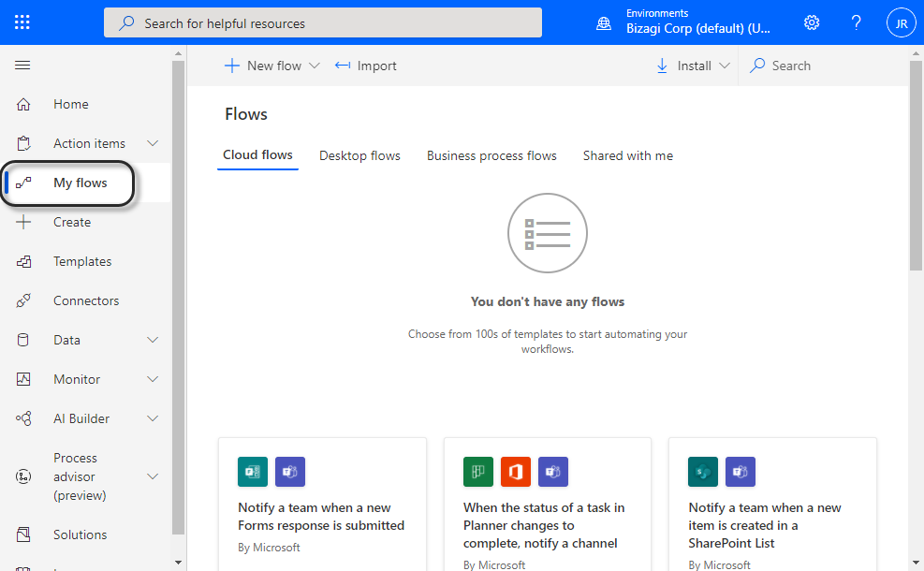Go to Home in the sidebar
Viewport: 924px width, 571px height.
pyautogui.click(x=71, y=104)
